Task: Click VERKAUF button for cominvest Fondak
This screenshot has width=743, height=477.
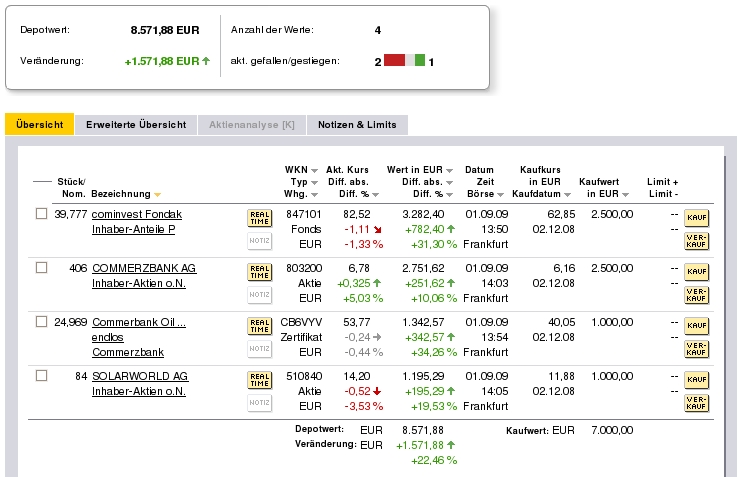Action: click(697, 241)
